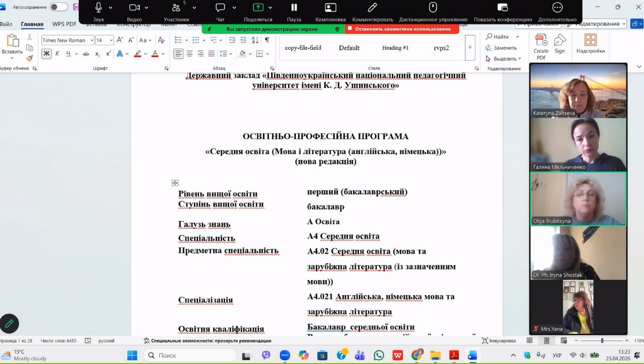Apply strikethrough formatting
644x364 pixels.
[86, 54]
